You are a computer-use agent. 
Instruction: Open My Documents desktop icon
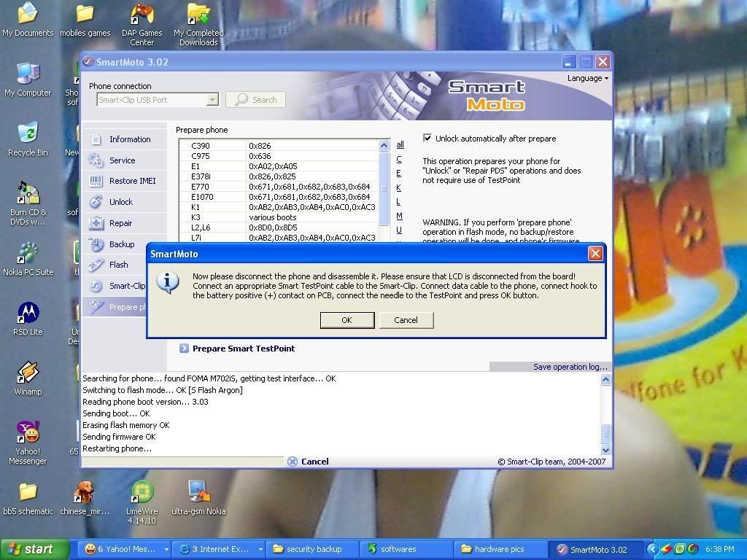pos(28,20)
